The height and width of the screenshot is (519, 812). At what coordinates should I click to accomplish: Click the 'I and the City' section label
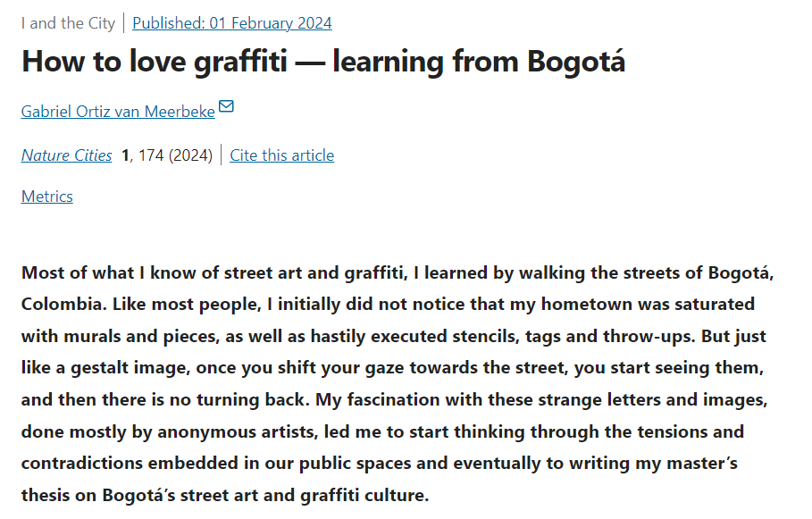(x=69, y=23)
